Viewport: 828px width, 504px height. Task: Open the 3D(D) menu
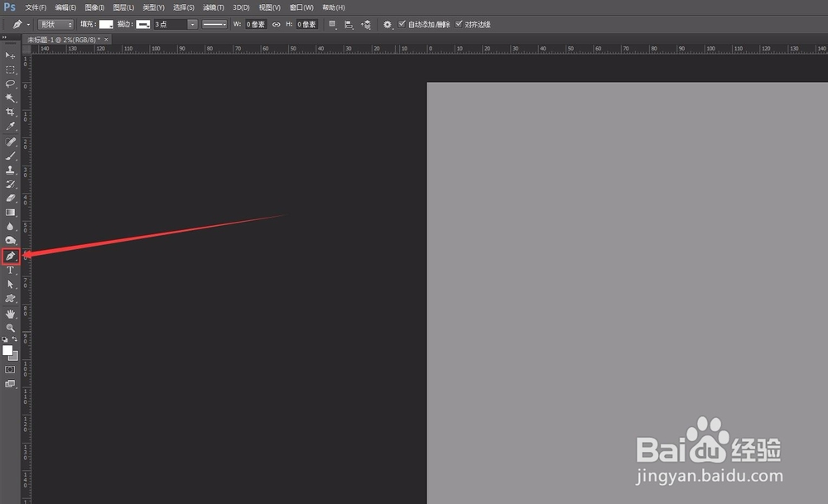pyautogui.click(x=241, y=7)
